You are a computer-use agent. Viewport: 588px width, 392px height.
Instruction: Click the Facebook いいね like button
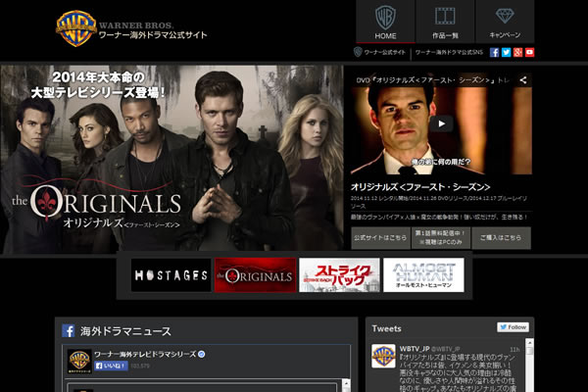pos(111,366)
